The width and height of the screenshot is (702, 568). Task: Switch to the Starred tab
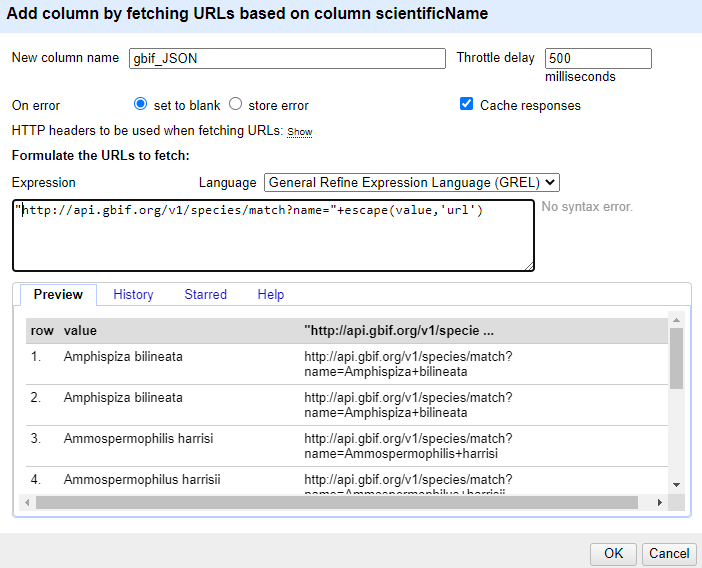205,295
